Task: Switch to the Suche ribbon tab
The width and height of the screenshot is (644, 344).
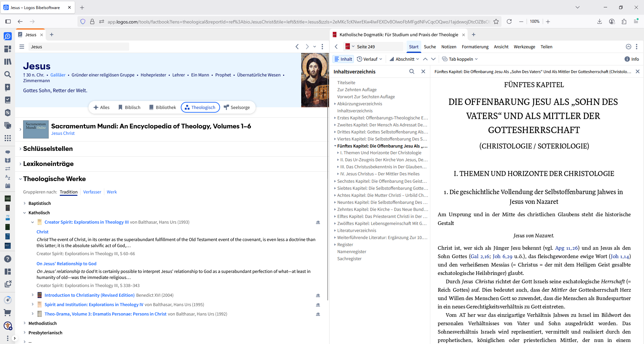Action: [x=430, y=47]
